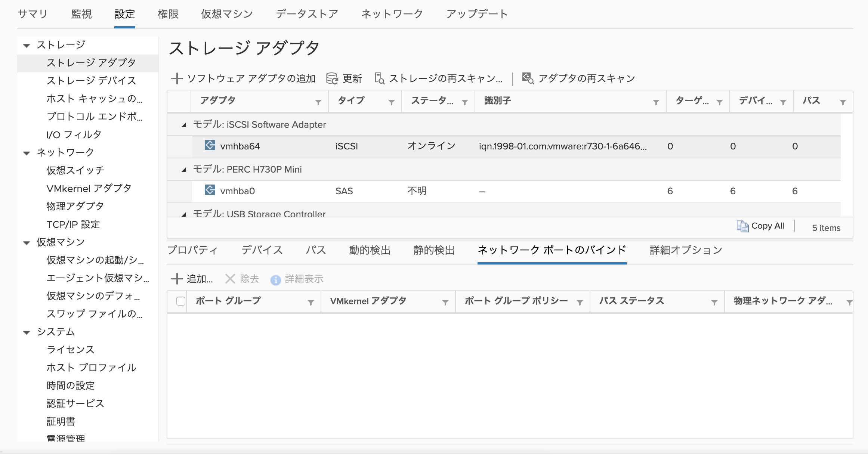868x455 pixels.
Task: Click the オンライン status cell
Action: point(431,146)
